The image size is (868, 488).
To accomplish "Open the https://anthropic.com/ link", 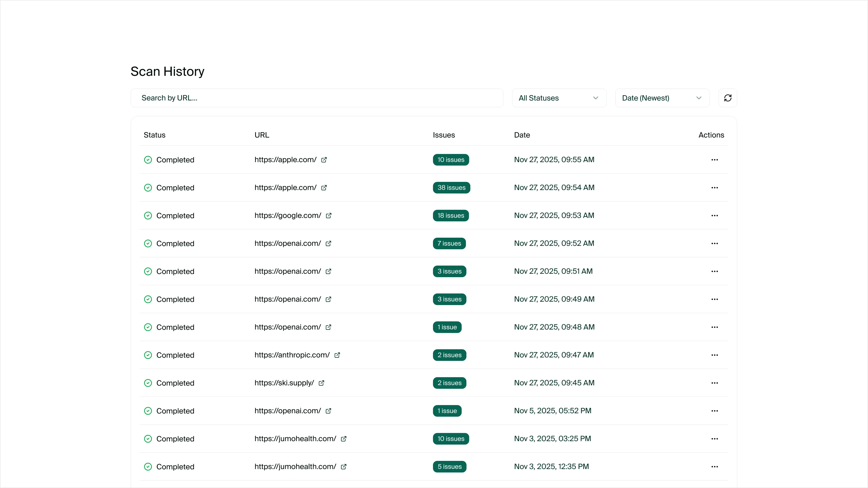I will tap(292, 355).
